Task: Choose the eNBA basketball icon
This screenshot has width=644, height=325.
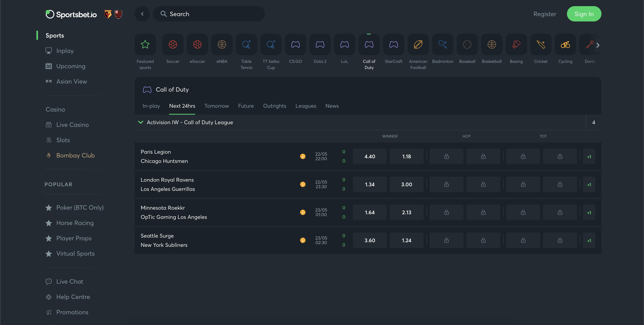Action: (222, 44)
